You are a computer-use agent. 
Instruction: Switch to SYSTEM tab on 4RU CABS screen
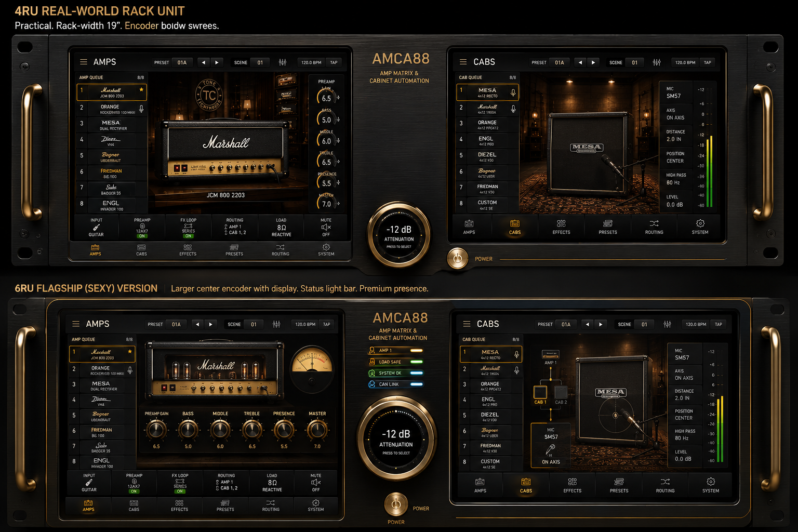700,227
